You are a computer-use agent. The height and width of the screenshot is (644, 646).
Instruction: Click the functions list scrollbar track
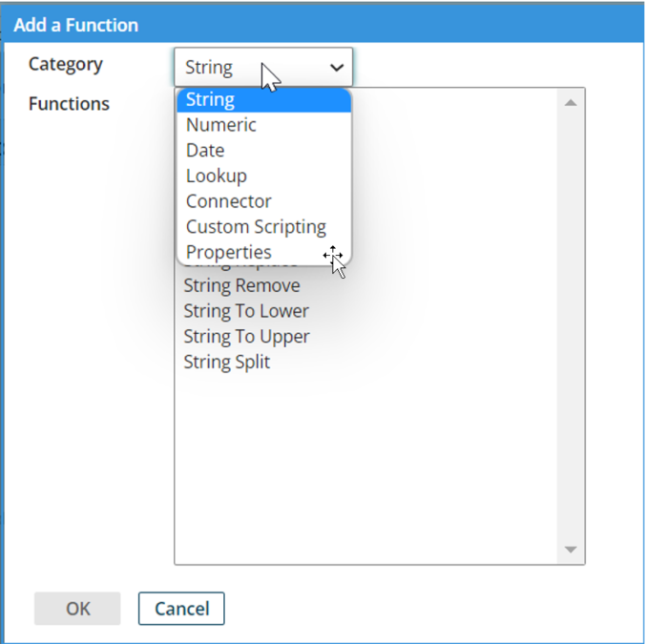coord(571,324)
